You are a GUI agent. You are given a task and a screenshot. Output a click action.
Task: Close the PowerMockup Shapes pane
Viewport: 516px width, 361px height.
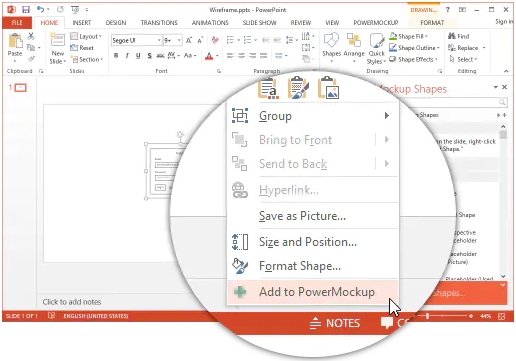(x=504, y=87)
